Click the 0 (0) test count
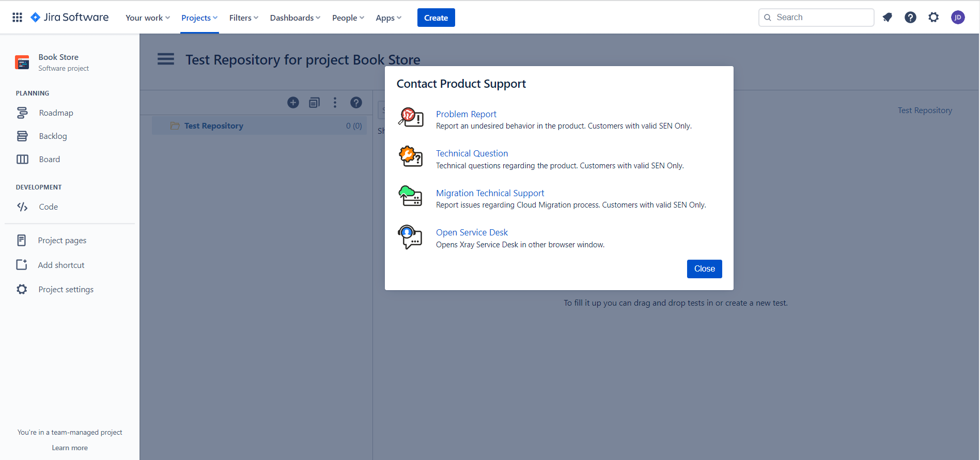 pos(354,126)
